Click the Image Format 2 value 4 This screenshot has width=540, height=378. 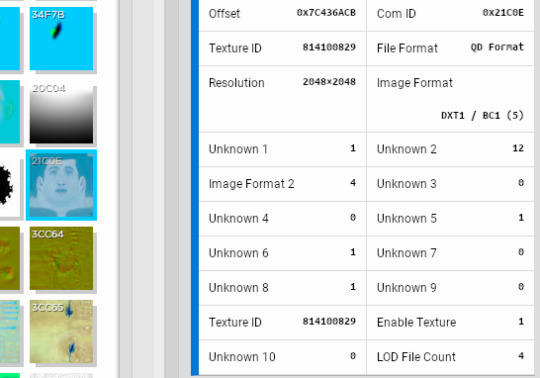353,183
